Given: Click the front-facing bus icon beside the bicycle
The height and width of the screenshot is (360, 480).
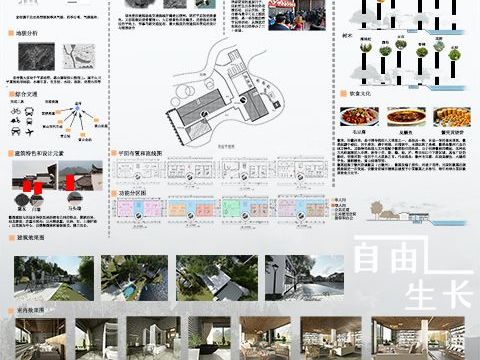Looking at the screenshot, I should point(29,111).
